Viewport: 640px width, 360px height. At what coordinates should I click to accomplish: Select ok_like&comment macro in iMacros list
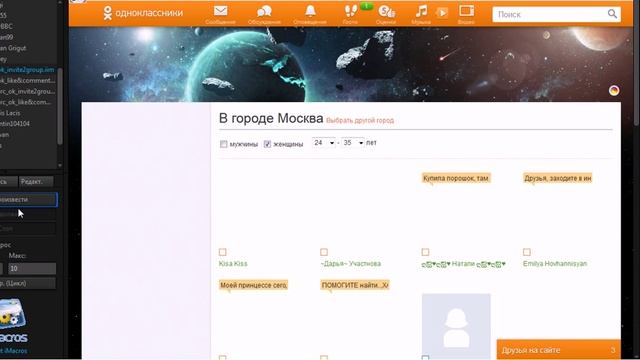pos(27,80)
